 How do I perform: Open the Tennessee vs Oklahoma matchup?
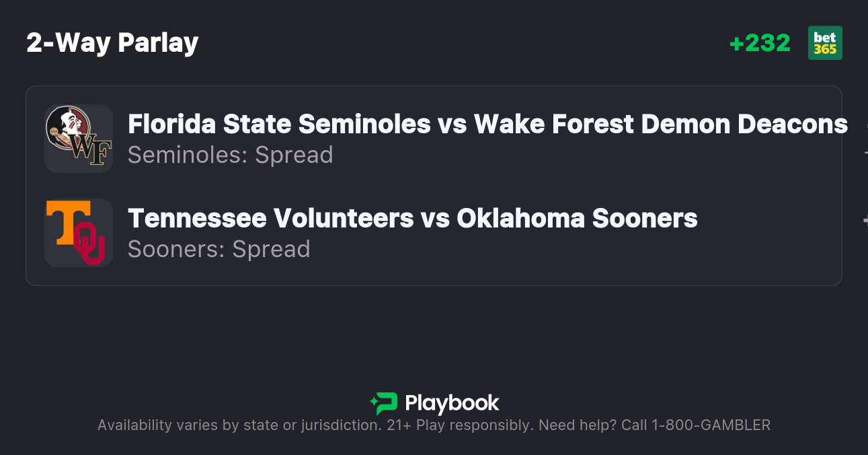412,219
